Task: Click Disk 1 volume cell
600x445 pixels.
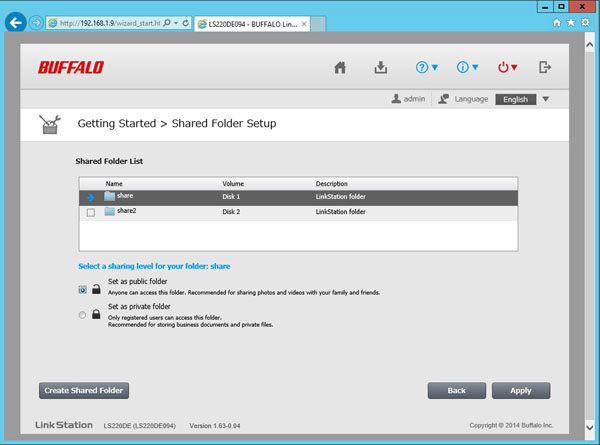Action: pyautogui.click(x=231, y=197)
